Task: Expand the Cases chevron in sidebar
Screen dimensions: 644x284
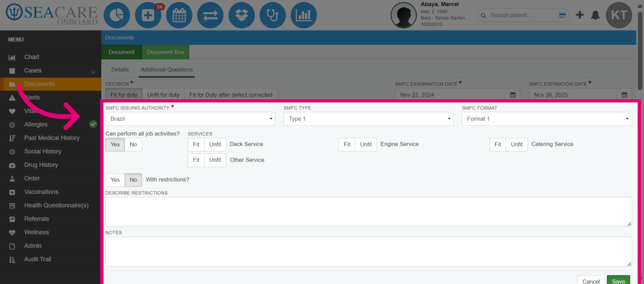Action: coord(93,72)
